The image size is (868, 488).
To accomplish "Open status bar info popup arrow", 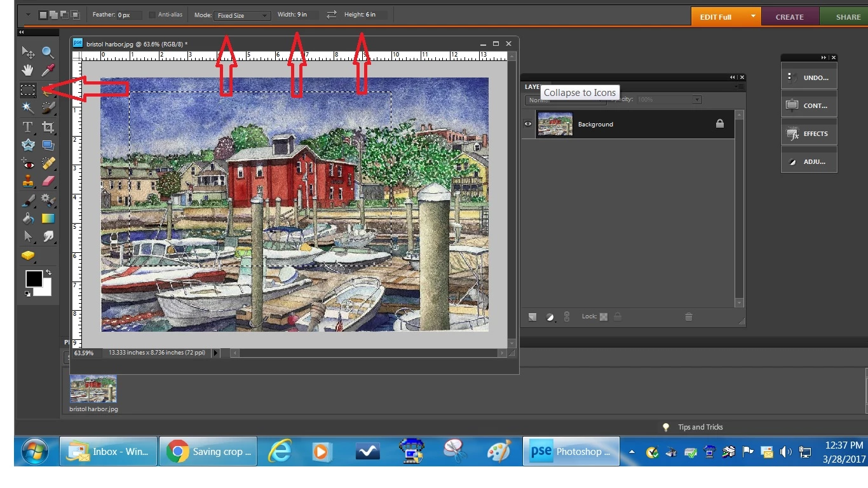I will [215, 353].
